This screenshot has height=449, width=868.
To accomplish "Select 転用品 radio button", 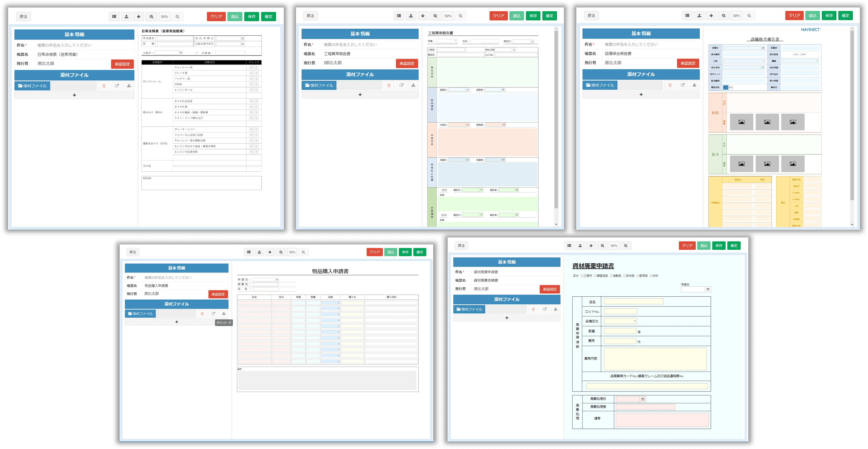I will coord(637,276).
